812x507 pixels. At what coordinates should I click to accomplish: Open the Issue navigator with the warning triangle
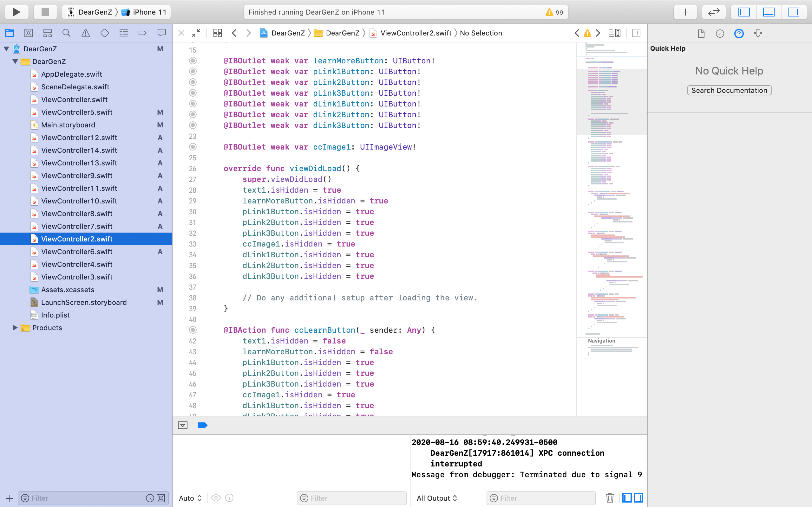click(x=86, y=33)
